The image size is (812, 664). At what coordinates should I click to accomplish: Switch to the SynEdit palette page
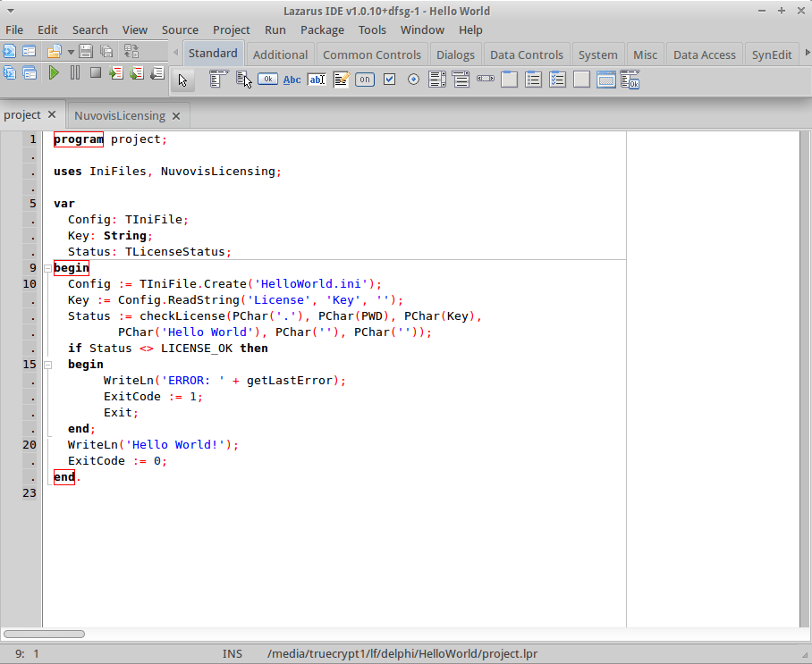771,54
